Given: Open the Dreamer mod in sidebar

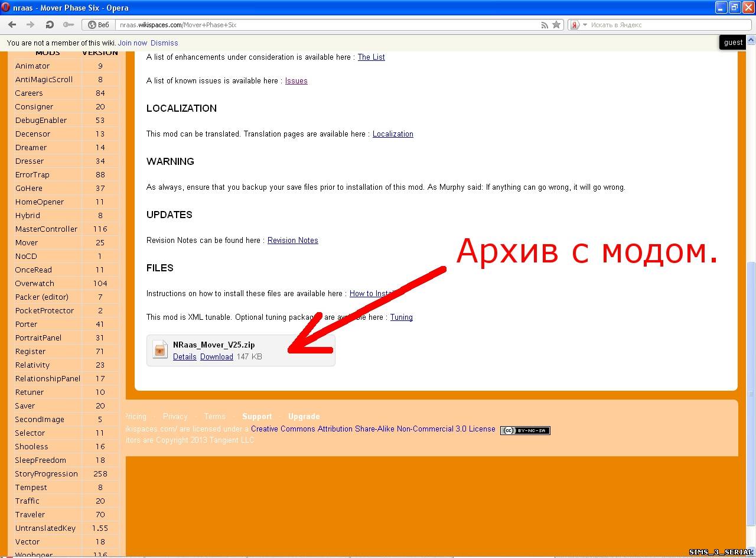Looking at the screenshot, I should click(x=31, y=147).
